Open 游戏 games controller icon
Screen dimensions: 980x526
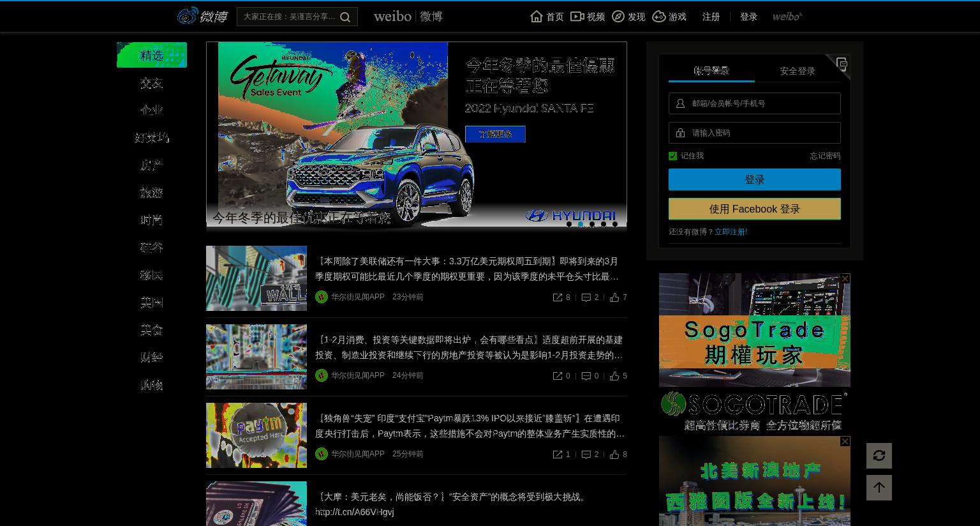pyautogui.click(x=659, y=17)
